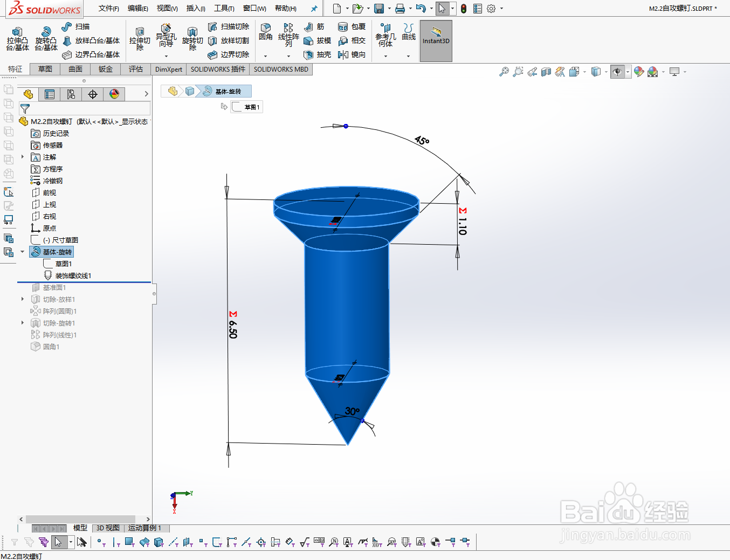The width and height of the screenshot is (730, 560).
Task: Click the Shell tool (抽壳)
Action: (x=318, y=54)
